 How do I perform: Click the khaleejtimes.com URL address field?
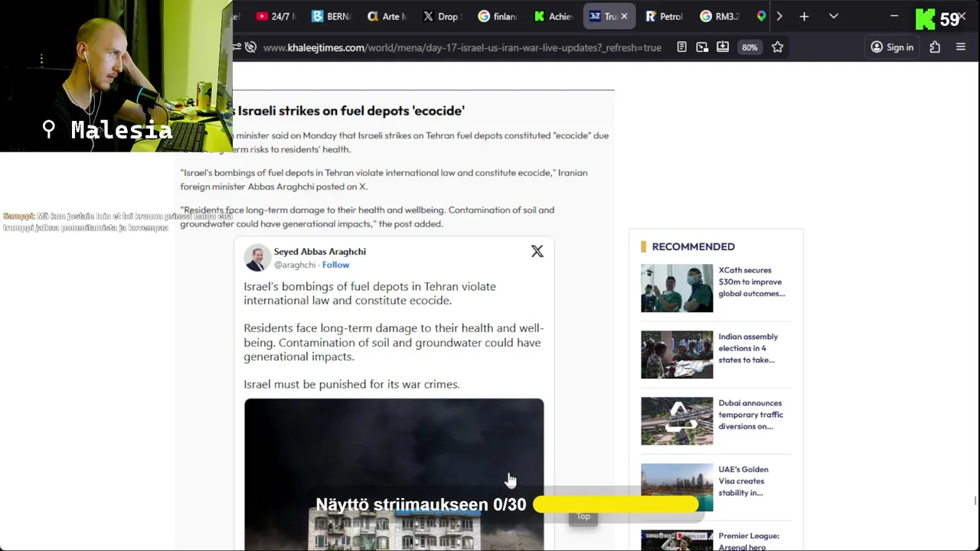[x=462, y=47]
